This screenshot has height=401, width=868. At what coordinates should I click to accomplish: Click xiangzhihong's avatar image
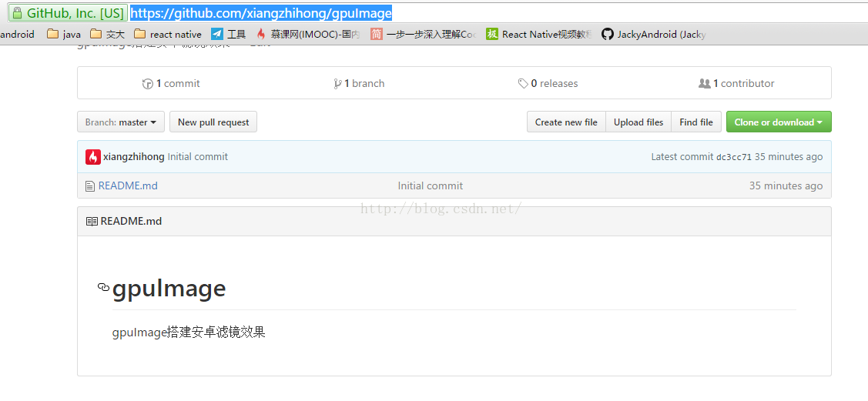[x=93, y=157]
